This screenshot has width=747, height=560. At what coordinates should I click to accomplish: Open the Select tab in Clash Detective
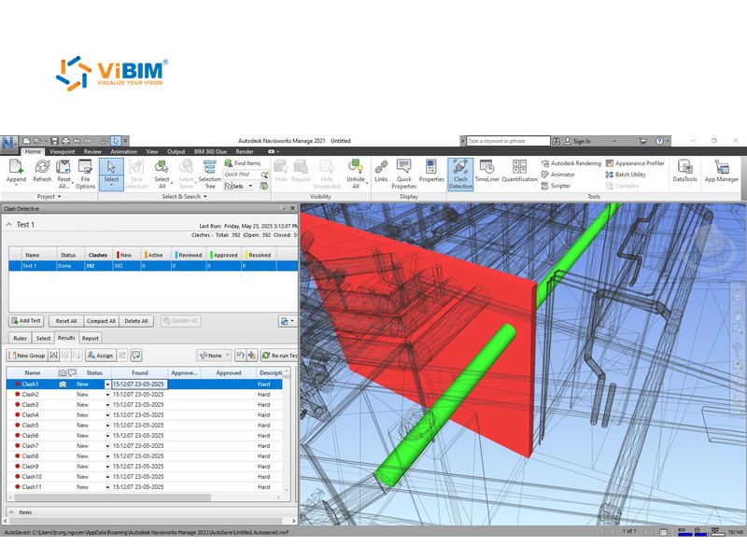[x=43, y=338]
